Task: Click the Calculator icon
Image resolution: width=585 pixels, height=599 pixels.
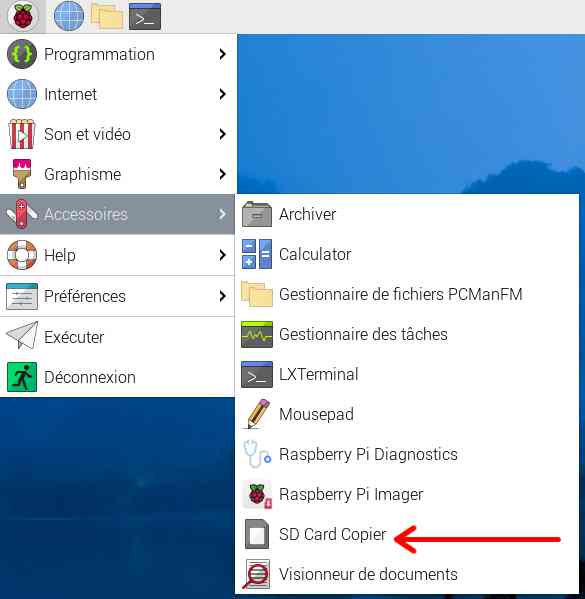Action: [x=257, y=254]
